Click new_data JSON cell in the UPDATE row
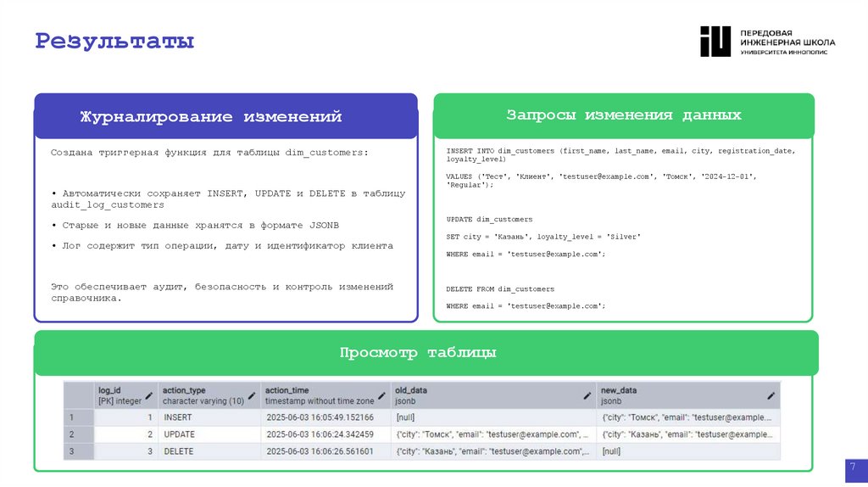The image size is (868, 487). [688, 434]
